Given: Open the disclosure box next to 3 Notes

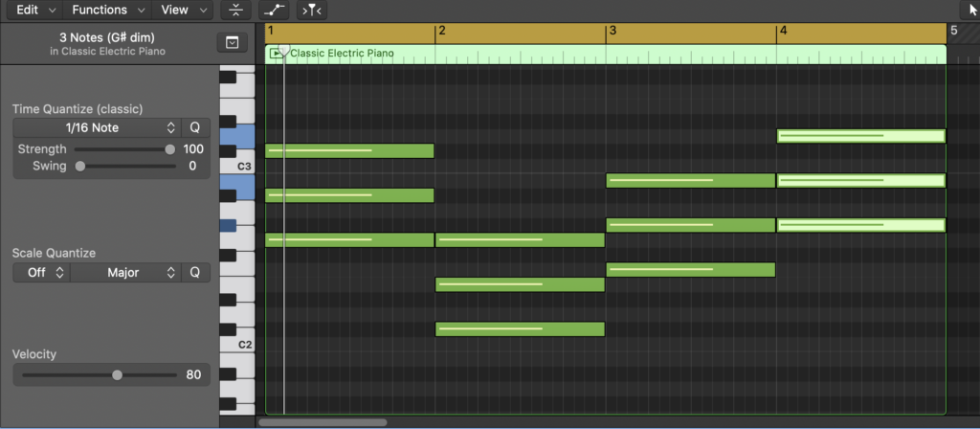Looking at the screenshot, I should 232,42.
